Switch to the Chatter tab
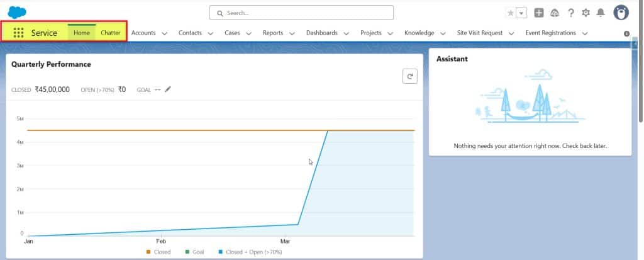 tap(111, 33)
